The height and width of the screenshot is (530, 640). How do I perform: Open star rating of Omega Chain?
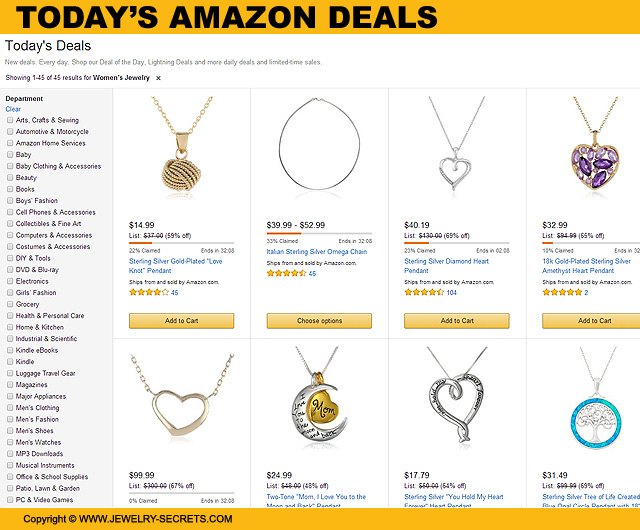286,273
